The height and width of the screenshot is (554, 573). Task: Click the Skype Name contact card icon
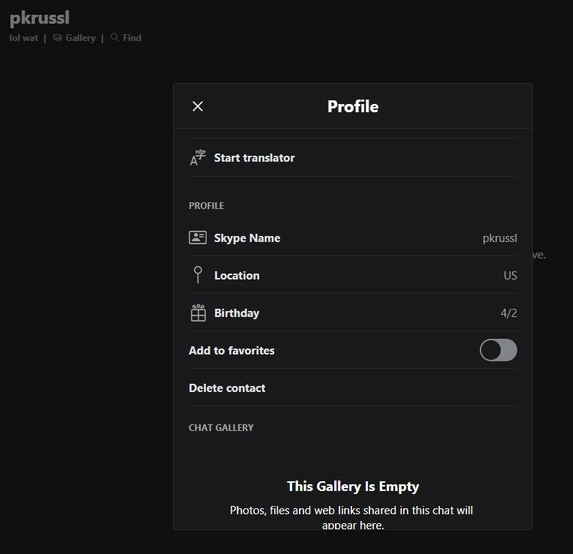[x=198, y=238]
